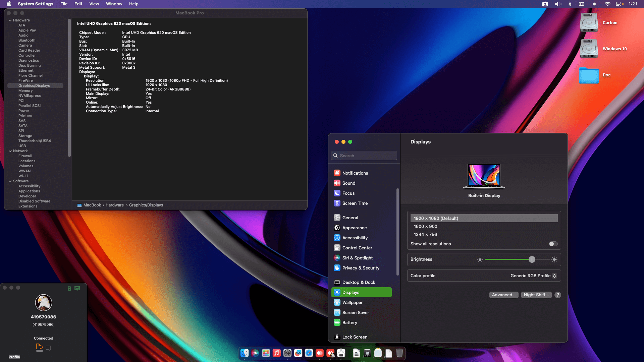
Task: Click the Bluetooth icon in menu bar
Action: pyautogui.click(x=570, y=4)
